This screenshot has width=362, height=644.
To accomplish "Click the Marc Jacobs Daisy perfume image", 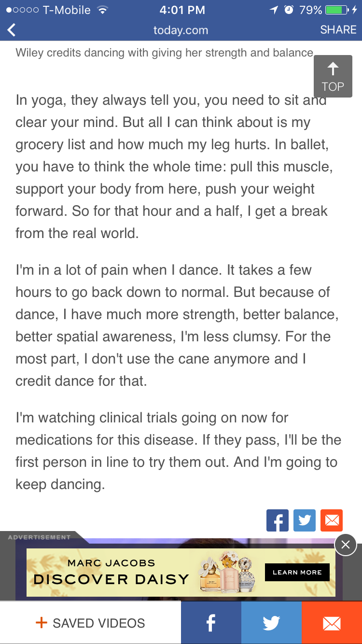I will pyautogui.click(x=227, y=573).
